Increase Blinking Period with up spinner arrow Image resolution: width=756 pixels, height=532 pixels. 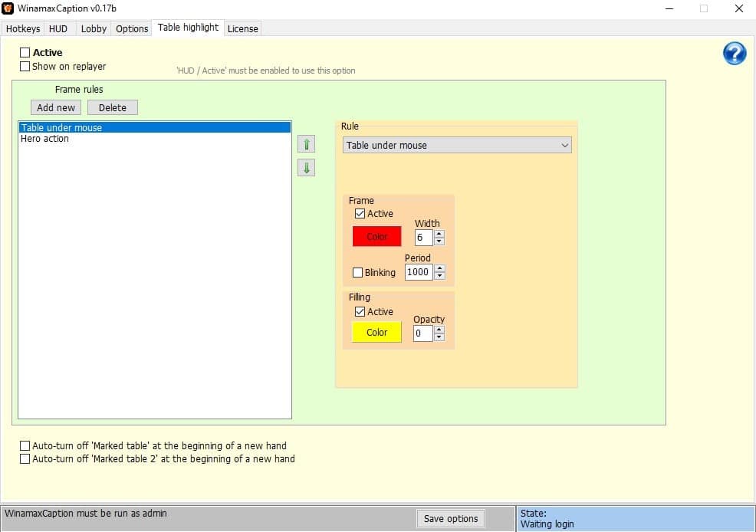coord(439,268)
